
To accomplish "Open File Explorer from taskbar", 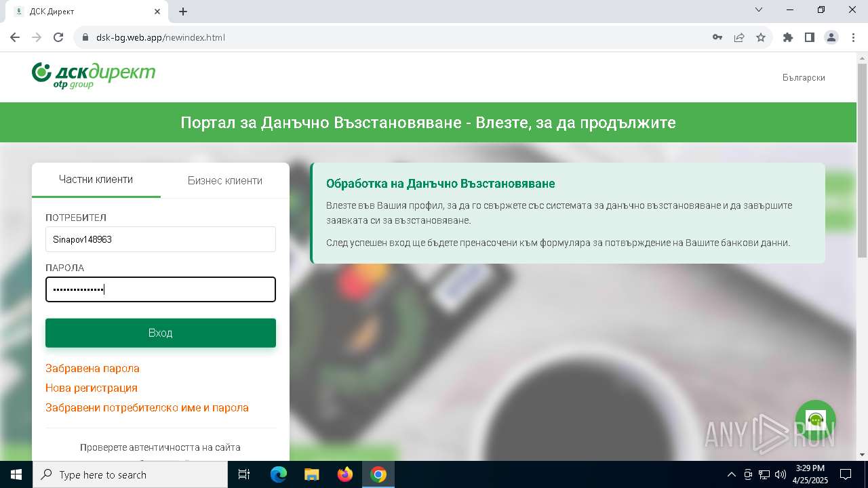I will click(x=312, y=474).
